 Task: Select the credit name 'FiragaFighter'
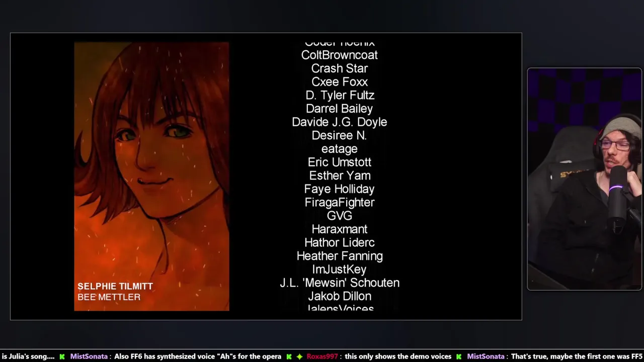pos(340,203)
